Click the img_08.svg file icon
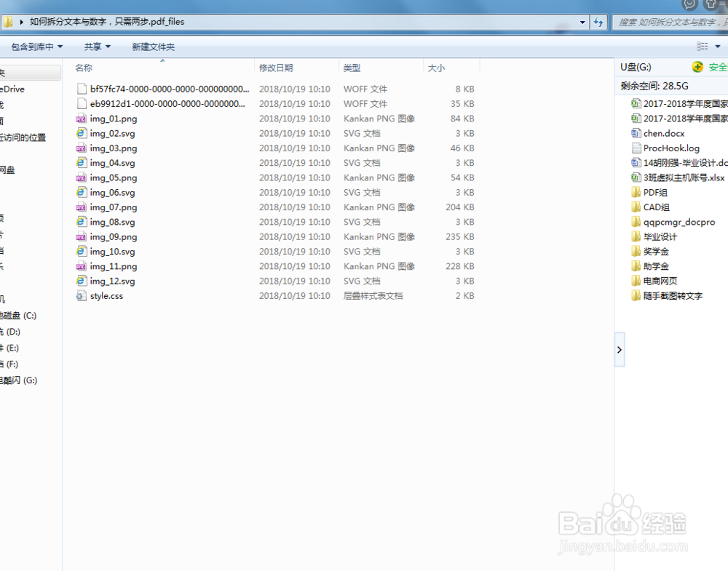This screenshot has width=728, height=571. (x=82, y=222)
